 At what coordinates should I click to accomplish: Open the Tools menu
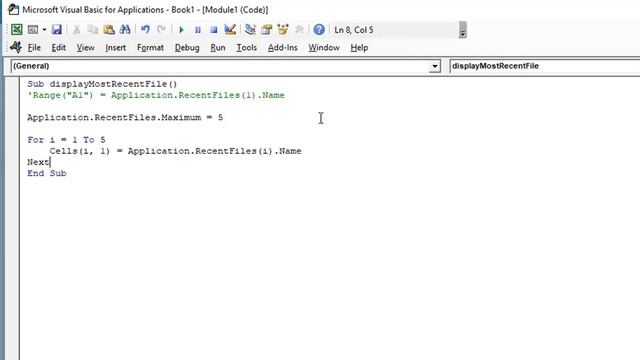pos(247,48)
